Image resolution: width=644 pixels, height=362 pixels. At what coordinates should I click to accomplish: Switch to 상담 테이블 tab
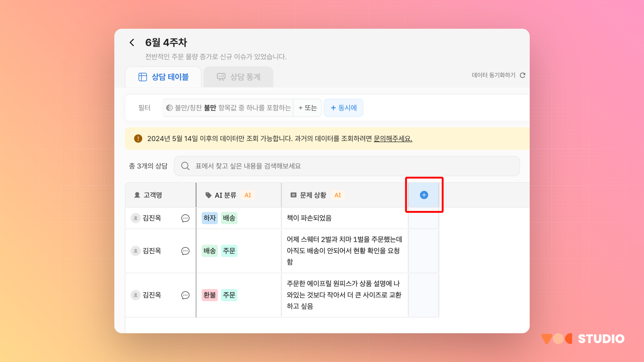pos(163,77)
